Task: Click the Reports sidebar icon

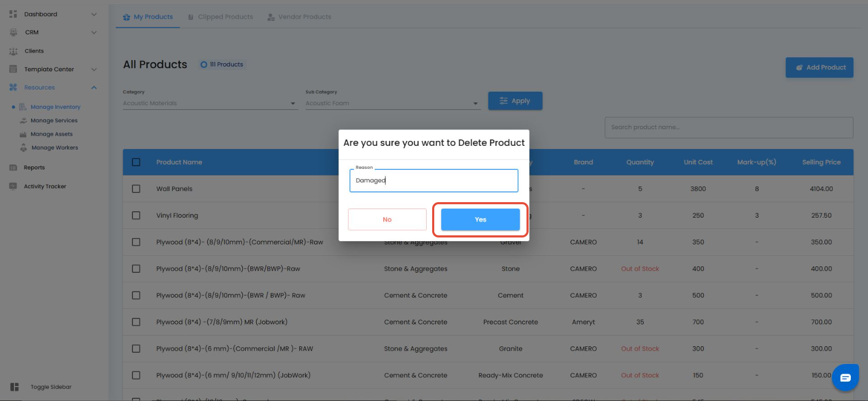Action: pyautogui.click(x=13, y=168)
